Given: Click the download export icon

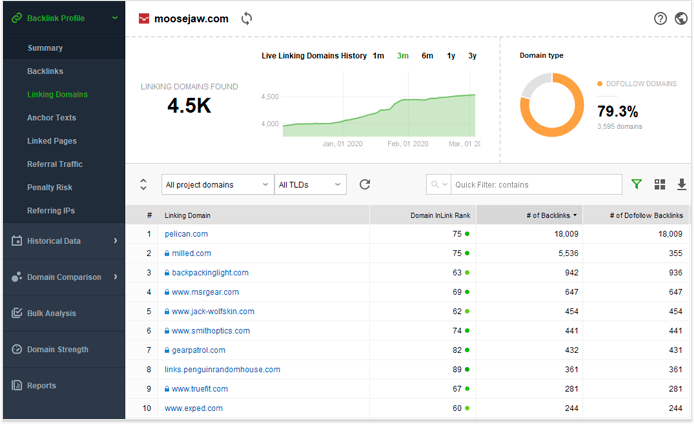Looking at the screenshot, I should pyautogui.click(x=682, y=185).
